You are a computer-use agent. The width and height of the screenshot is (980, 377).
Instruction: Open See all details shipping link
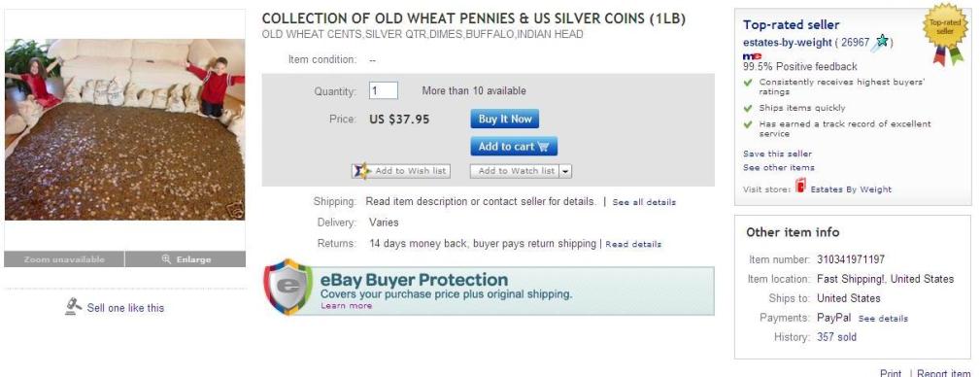(644, 202)
